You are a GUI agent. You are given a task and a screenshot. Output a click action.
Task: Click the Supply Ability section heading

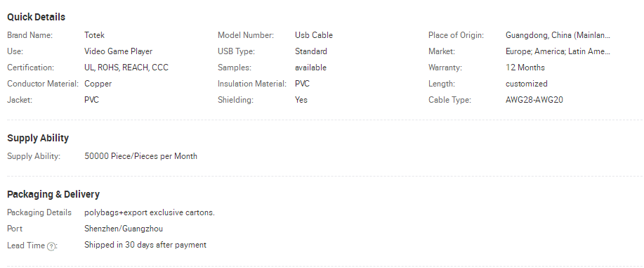38,138
